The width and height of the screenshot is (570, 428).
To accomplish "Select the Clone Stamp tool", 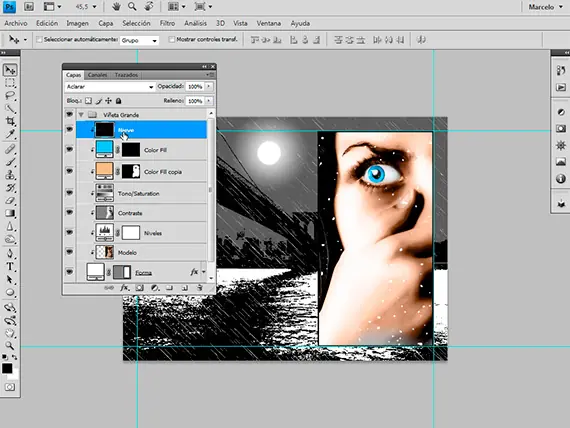I will point(10,175).
